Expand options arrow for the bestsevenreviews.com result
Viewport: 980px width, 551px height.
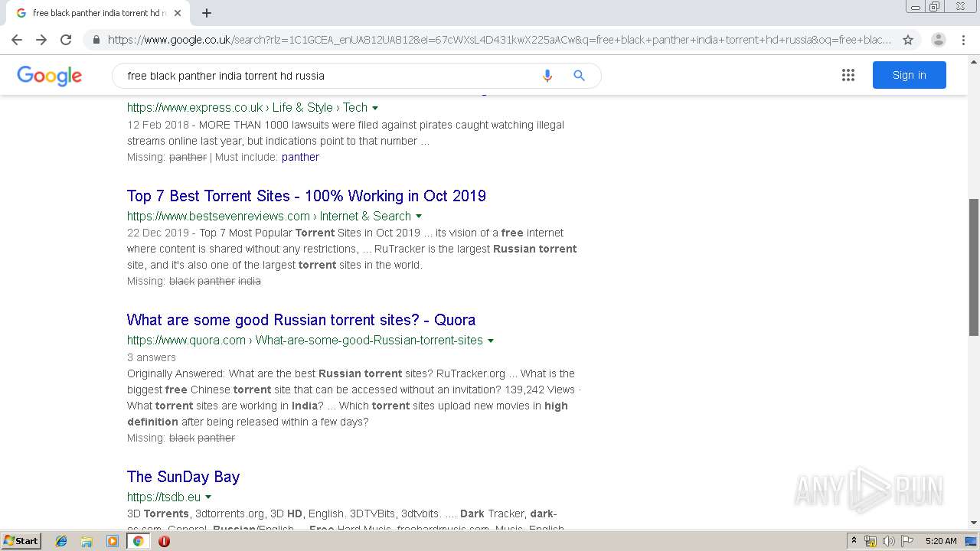pyautogui.click(x=419, y=217)
